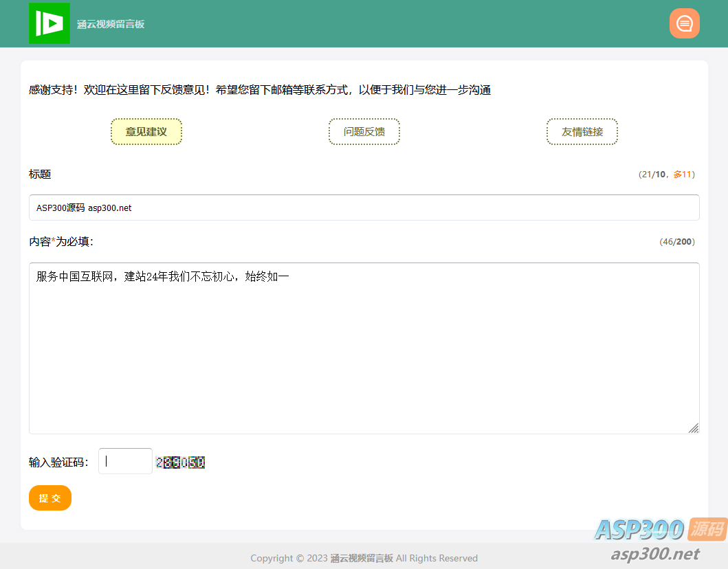Click the content character counter 46/200
Image resolution: width=728 pixels, height=569 pixels.
676,242
